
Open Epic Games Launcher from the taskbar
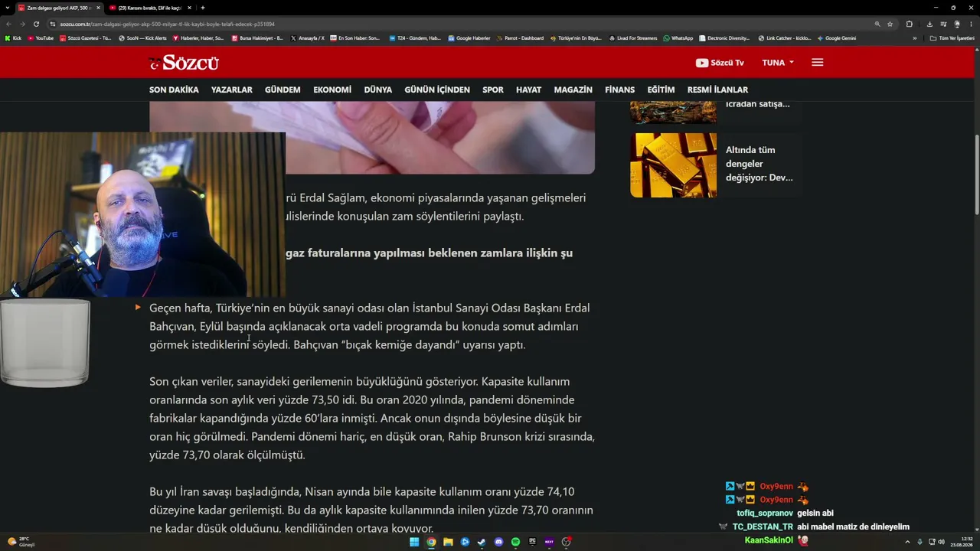532,542
